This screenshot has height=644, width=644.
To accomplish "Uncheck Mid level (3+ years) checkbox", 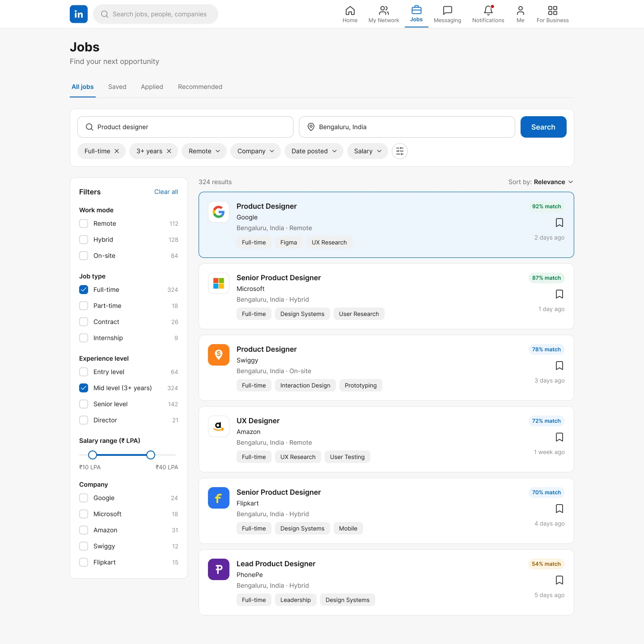I will tap(84, 388).
